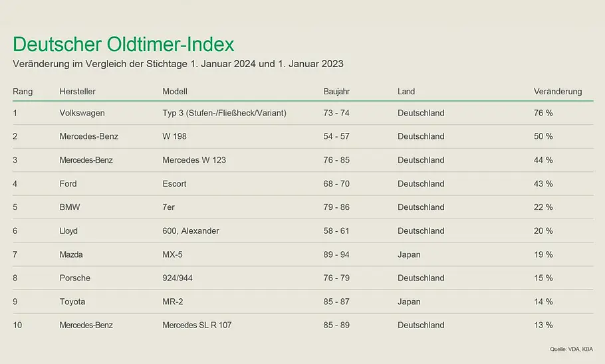The width and height of the screenshot is (605, 364).
Task: Select the MR-2 model cell
Action: click(172, 302)
